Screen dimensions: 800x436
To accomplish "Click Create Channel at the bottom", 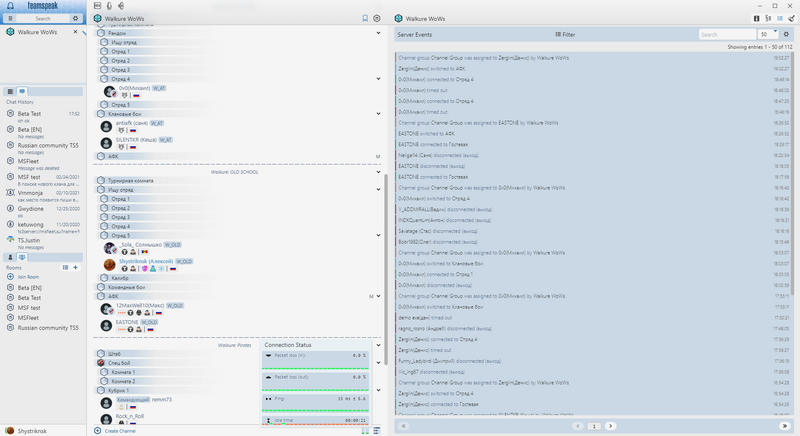I will (x=120, y=431).
